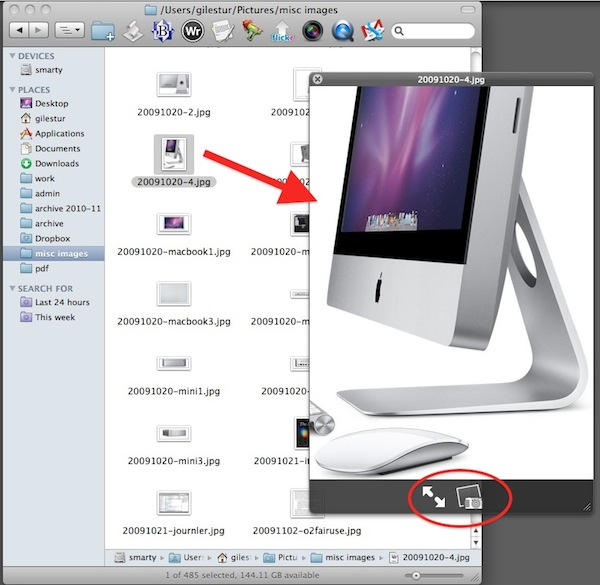Collapse the DEVICES sidebar section

point(12,56)
